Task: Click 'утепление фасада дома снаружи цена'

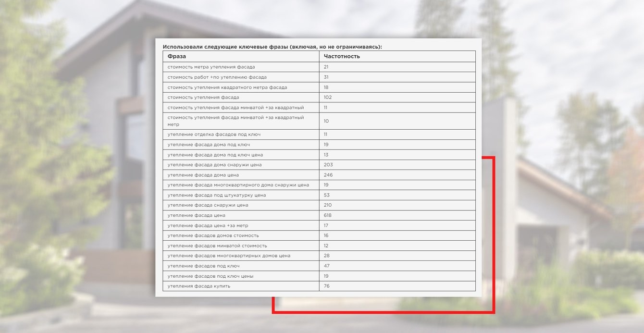Action: tap(214, 165)
